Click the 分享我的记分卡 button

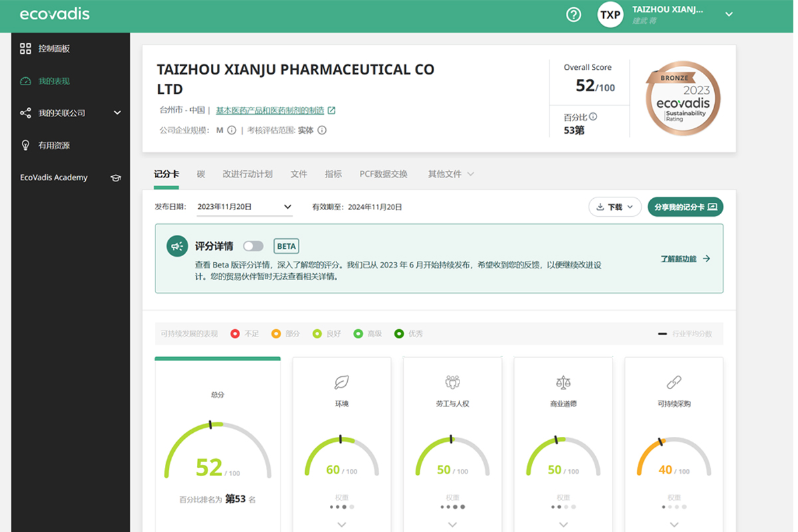(685, 207)
